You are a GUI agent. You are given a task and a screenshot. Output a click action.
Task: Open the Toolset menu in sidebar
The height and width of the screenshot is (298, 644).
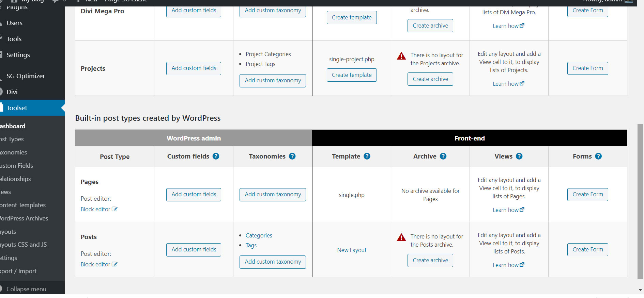point(17,108)
